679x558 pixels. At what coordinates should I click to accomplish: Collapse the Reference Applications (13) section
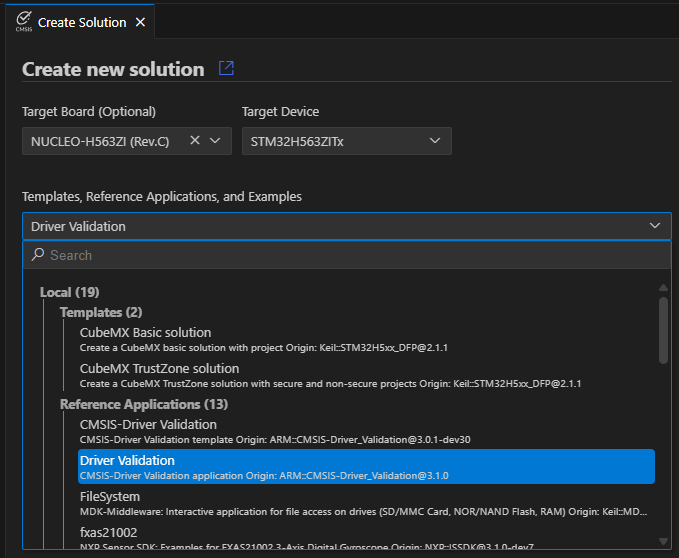click(143, 404)
